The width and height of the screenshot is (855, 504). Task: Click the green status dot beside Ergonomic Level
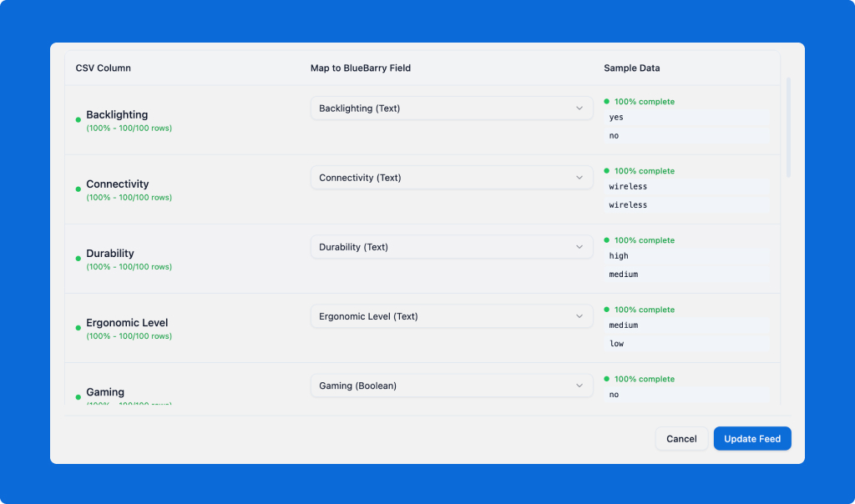[x=78, y=328]
